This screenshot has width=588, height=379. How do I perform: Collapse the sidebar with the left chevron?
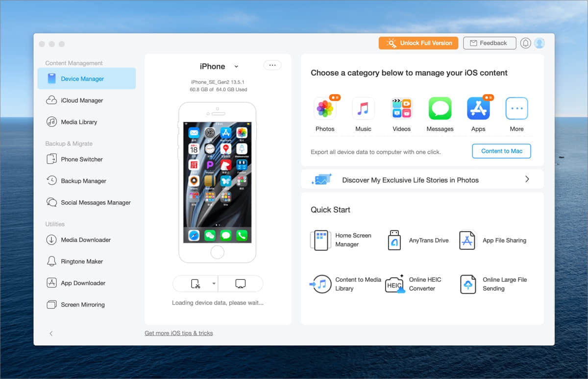51,333
